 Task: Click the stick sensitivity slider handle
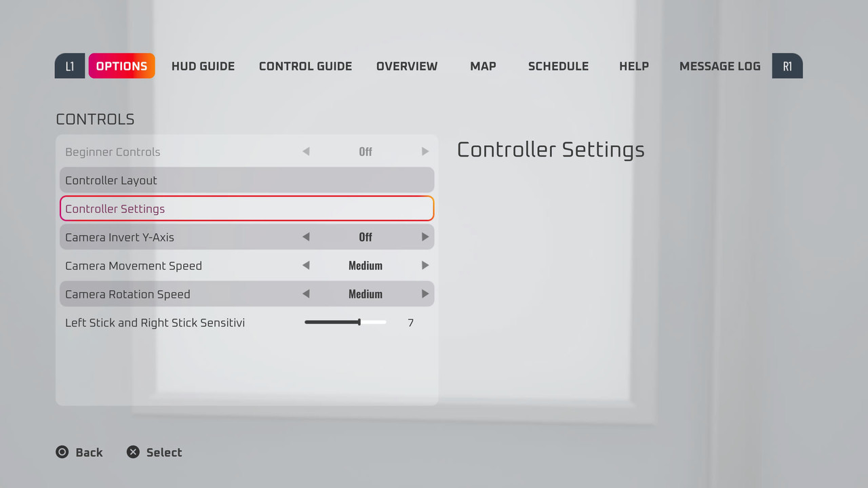(x=359, y=322)
